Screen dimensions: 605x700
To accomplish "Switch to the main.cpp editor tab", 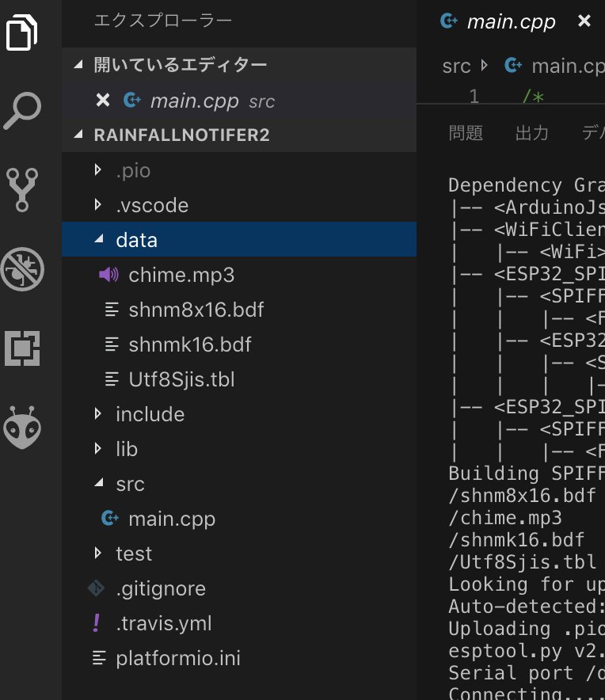I will tap(512, 21).
